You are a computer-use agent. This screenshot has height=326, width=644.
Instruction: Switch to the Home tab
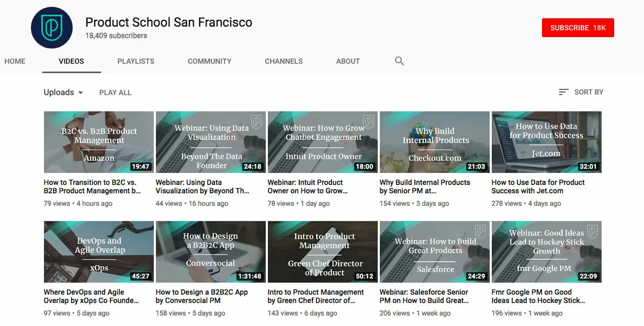coord(15,61)
